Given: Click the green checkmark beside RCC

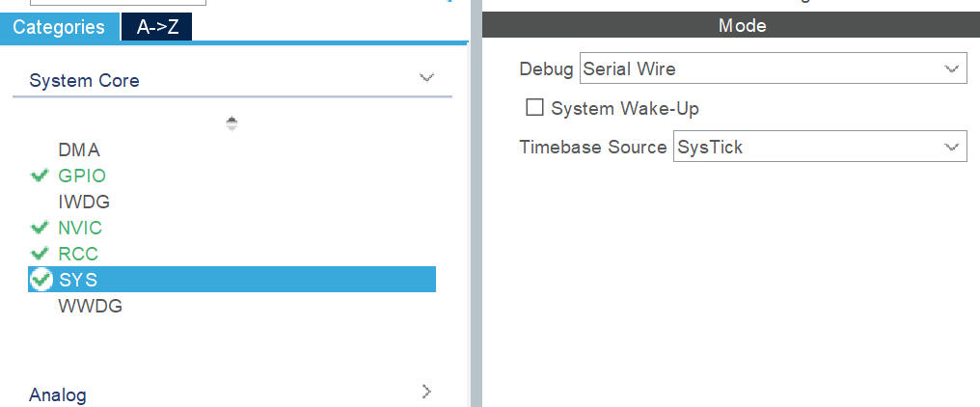Looking at the screenshot, I should pos(40,255).
